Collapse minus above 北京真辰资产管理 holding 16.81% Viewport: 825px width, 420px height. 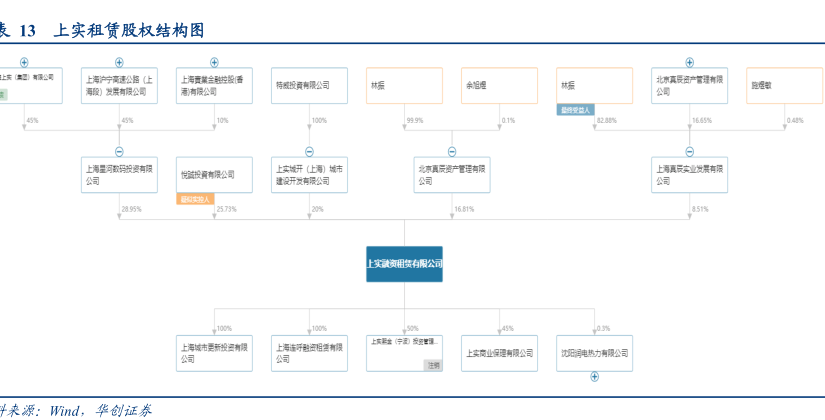tap(452, 152)
